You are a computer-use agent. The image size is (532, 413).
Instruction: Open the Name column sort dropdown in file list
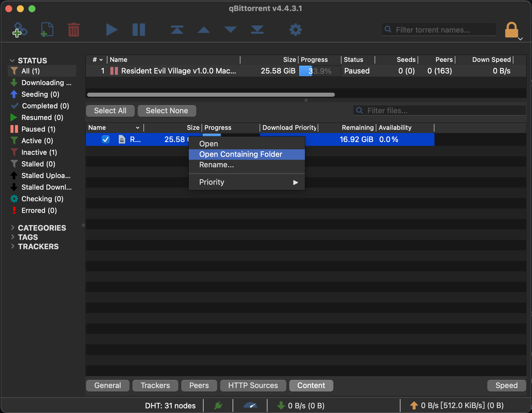(137, 128)
